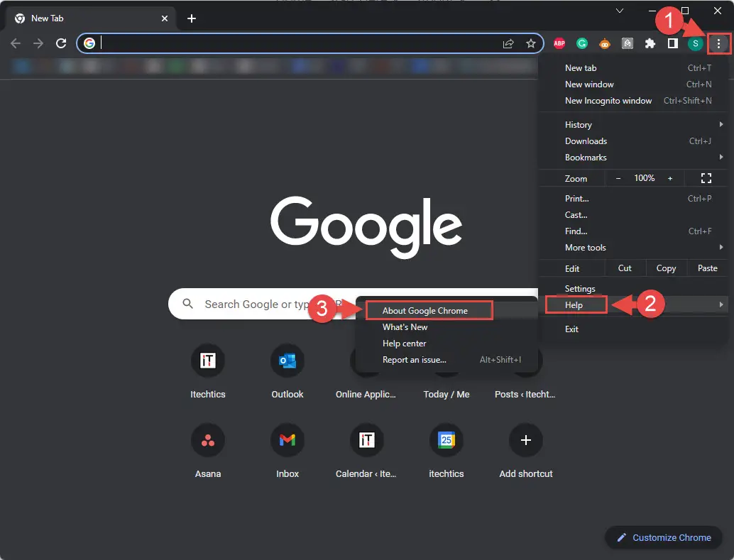Click Copy in Edit row
The image size is (734, 560).
[666, 268]
